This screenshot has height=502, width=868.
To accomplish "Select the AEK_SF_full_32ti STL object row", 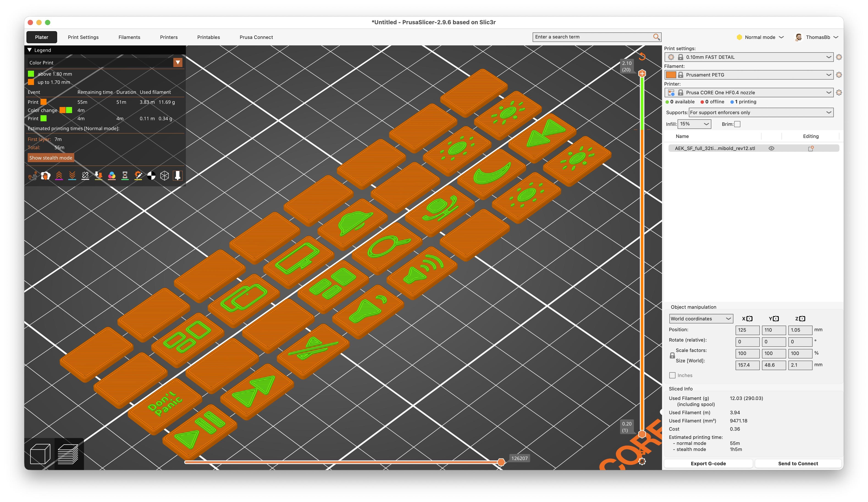I will (x=753, y=148).
